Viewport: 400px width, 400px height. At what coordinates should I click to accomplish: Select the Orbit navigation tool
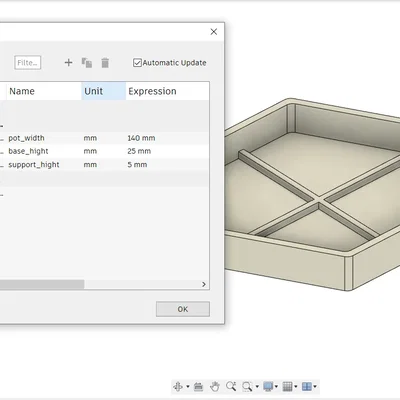point(178,387)
